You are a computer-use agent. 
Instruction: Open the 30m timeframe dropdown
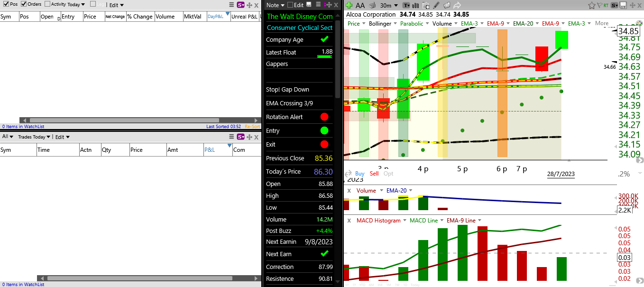[x=389, y=5]
